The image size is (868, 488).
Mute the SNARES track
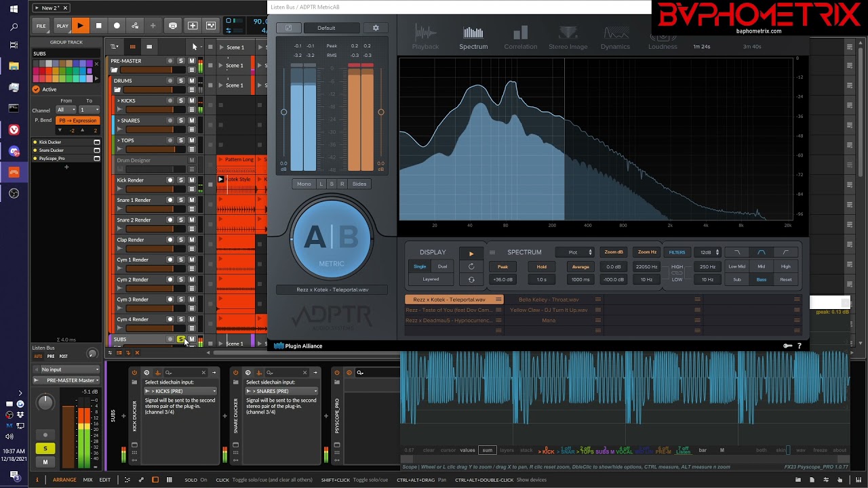[192, 121]
